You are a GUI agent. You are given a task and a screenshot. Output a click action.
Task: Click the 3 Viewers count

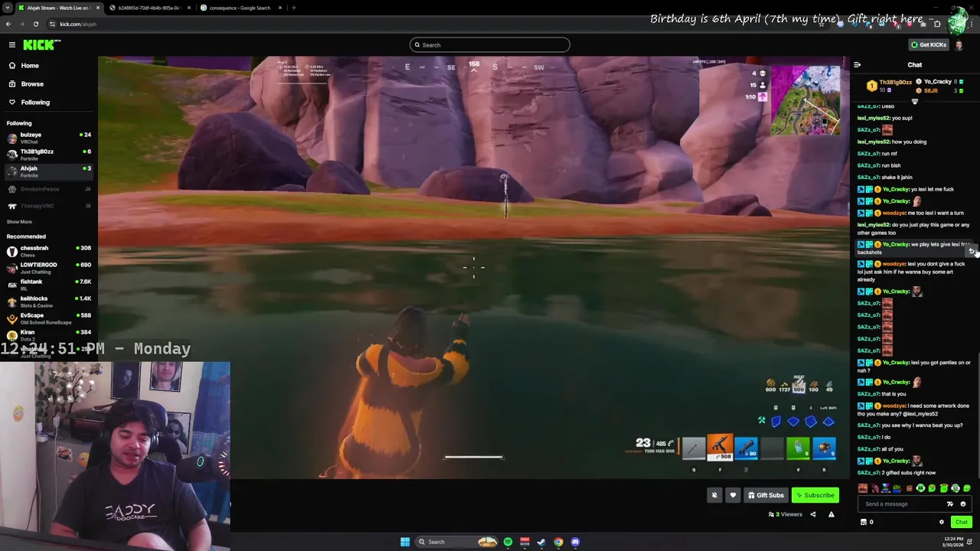click(786, 514)
